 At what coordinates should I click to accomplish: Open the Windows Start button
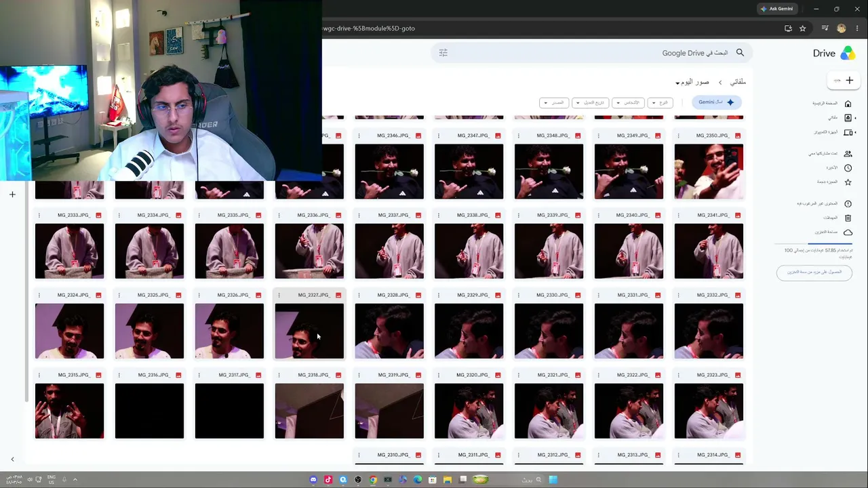pyautogui.click(x=553, y=480)
